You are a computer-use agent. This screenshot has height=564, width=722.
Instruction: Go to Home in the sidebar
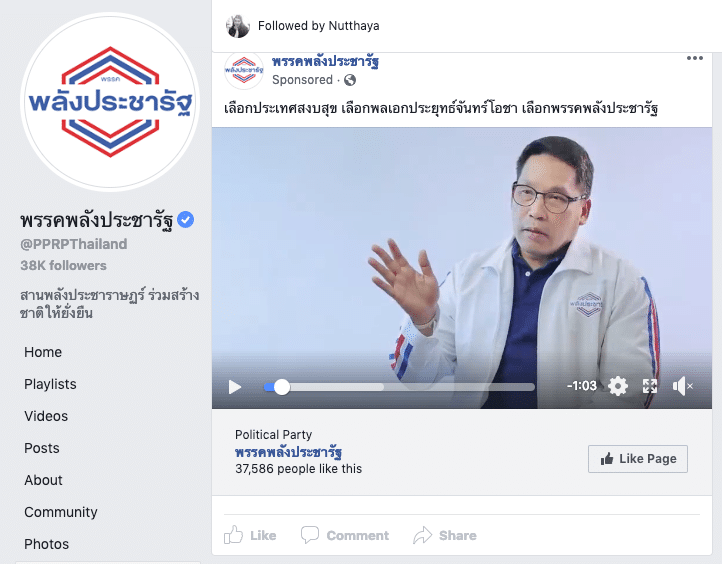[43, 352]
